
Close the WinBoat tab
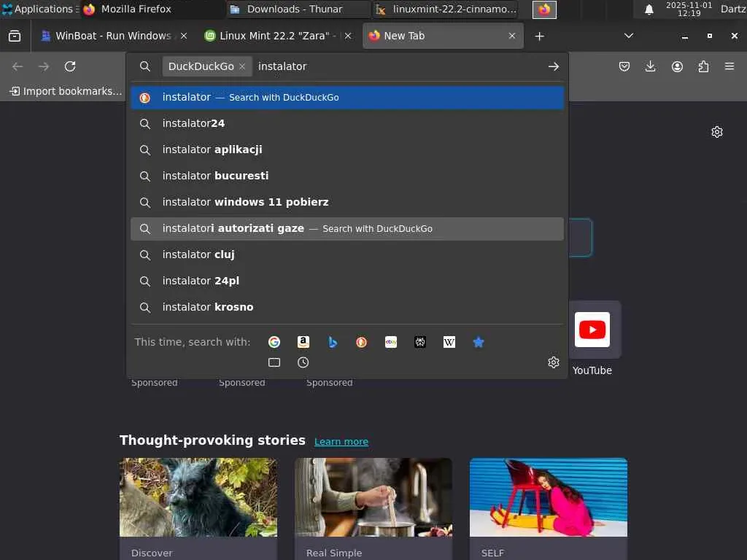[184, 36]
